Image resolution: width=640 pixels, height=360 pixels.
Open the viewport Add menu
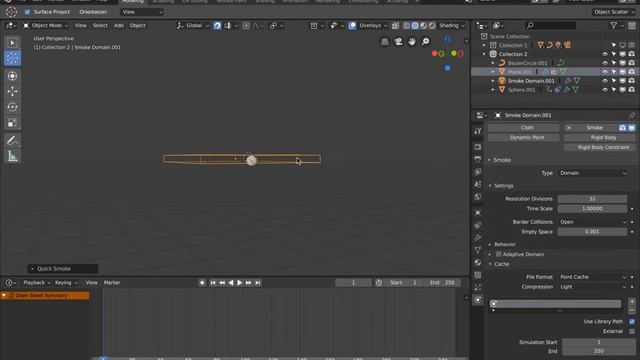tap(118, 26)
